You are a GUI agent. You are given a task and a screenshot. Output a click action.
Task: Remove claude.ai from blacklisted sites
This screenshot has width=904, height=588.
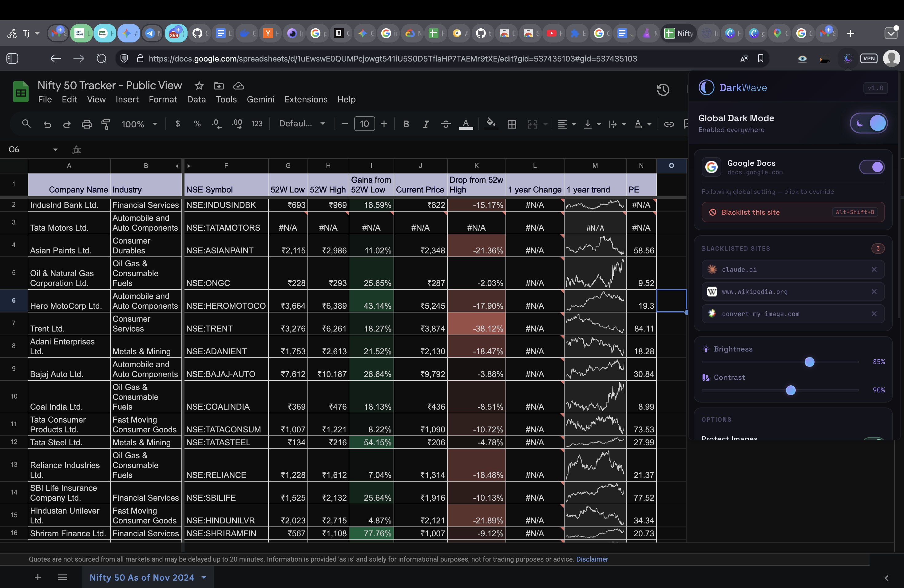pyautogui.click(x=874, y=269)
